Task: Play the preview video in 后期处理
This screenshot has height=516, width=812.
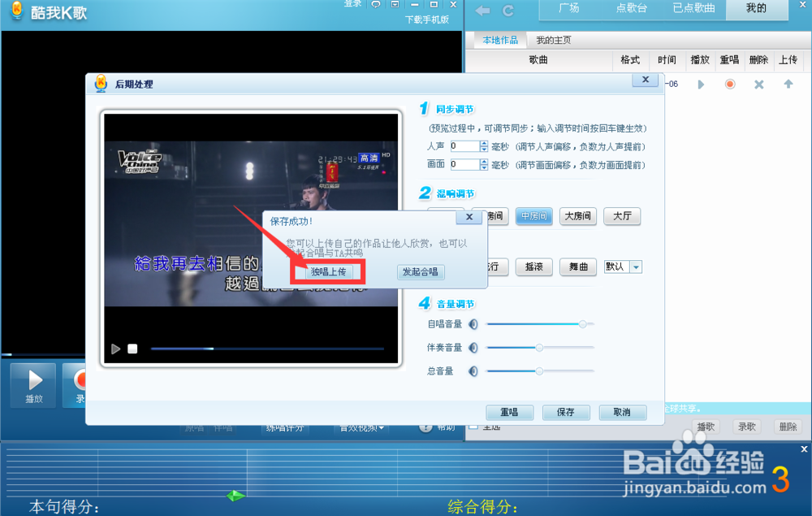Action: pyautogui.click(x=115, y=349)
